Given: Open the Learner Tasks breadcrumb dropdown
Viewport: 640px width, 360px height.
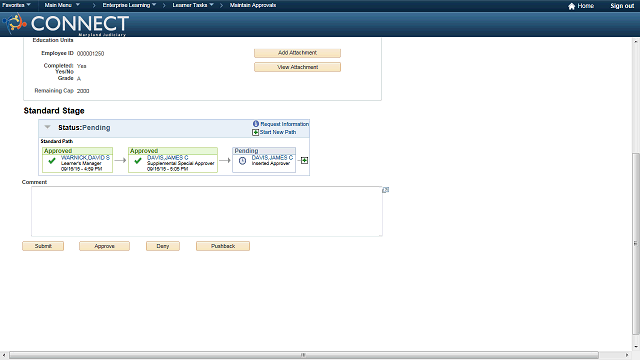Looking at the screenshot, I should tap(193, 5).
